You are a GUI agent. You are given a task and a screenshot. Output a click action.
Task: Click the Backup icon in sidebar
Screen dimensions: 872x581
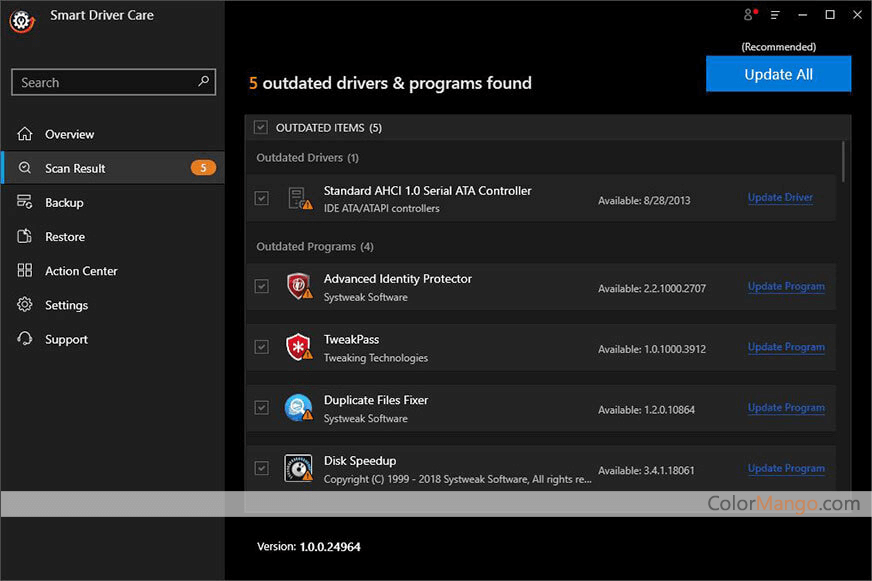click(24, 202)
